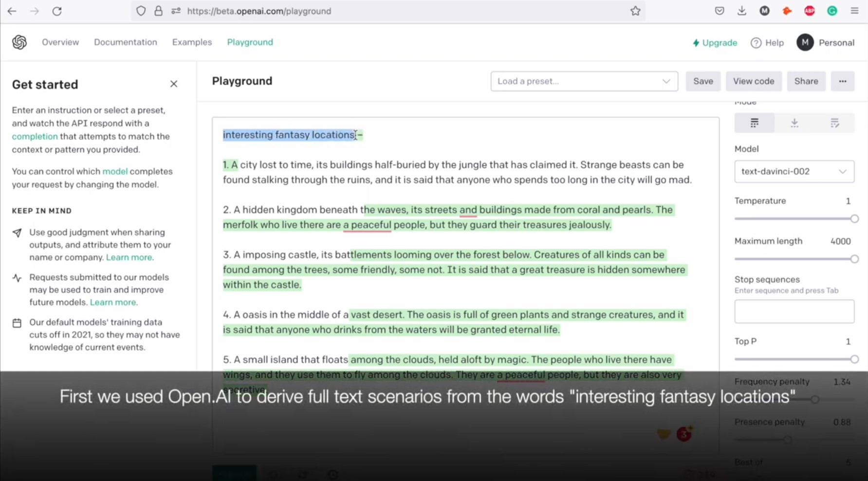
Task: Open site security padlock info
Action: click(158, 11)
